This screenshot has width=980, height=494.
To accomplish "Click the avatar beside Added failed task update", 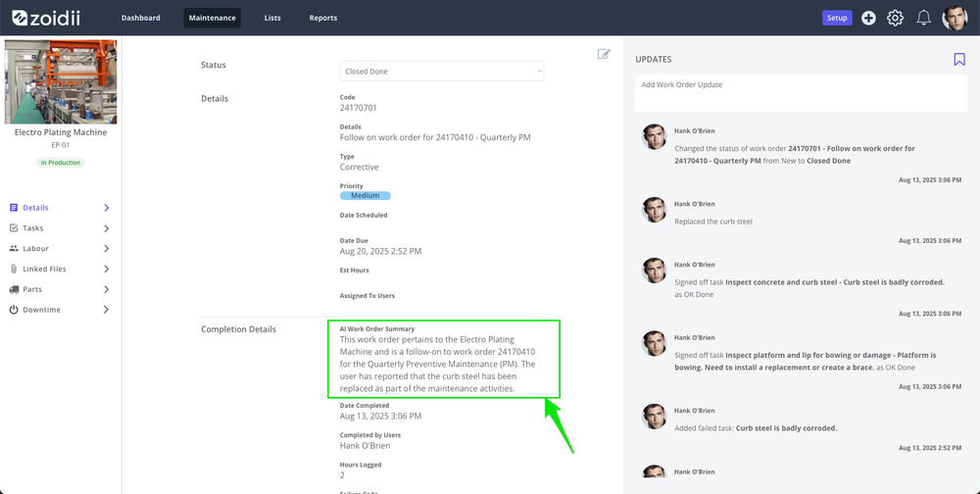I will [x=655, y=417].
